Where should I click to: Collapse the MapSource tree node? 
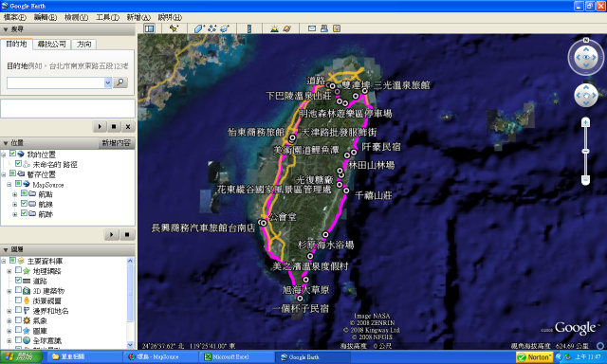9,185
